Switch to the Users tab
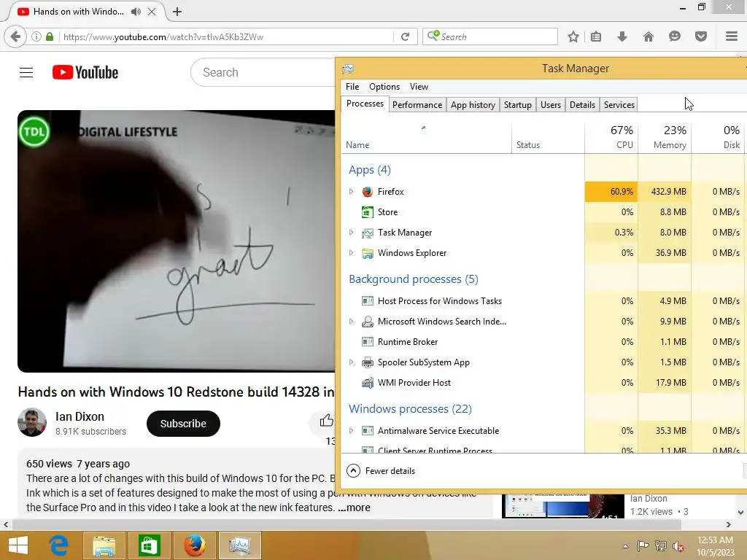Screen dimensions: 747x560 (x=551, y=105)
